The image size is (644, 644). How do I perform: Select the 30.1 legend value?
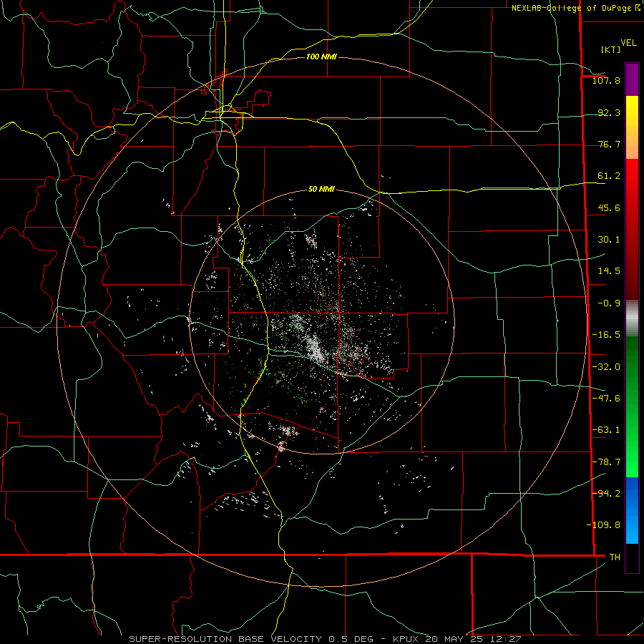[x=609, y=240]
